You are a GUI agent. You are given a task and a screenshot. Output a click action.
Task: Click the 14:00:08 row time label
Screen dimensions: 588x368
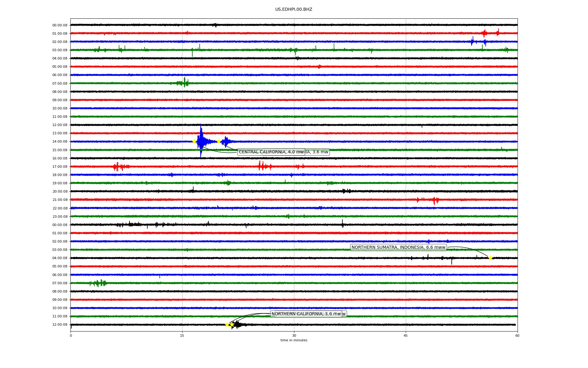[60, 142]
